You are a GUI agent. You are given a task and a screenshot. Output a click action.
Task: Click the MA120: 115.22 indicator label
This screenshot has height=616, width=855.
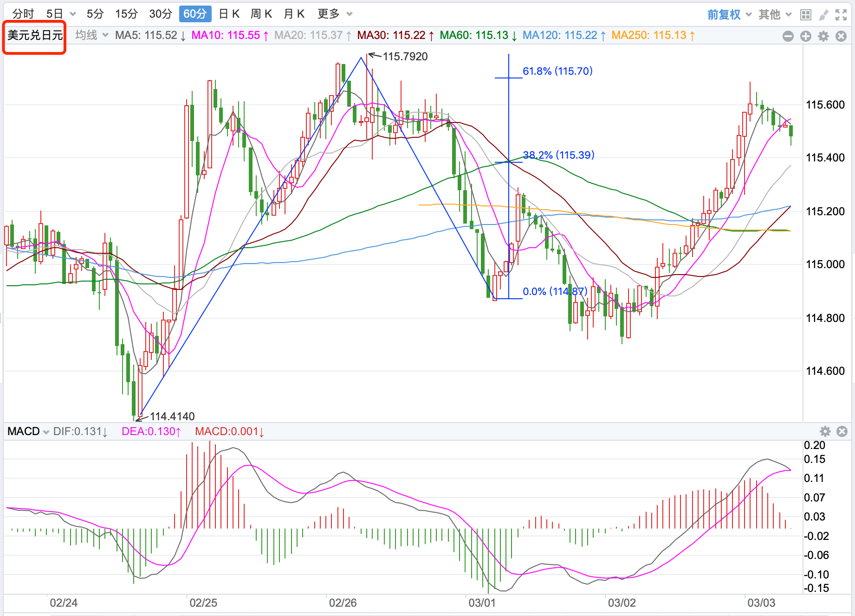click(x=564, y=35)
